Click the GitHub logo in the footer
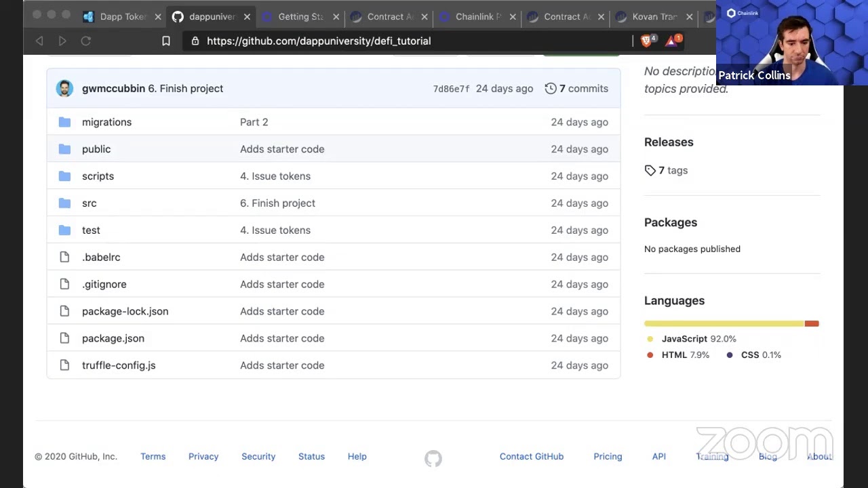This screenshot has height=488, width=868. 433,458
